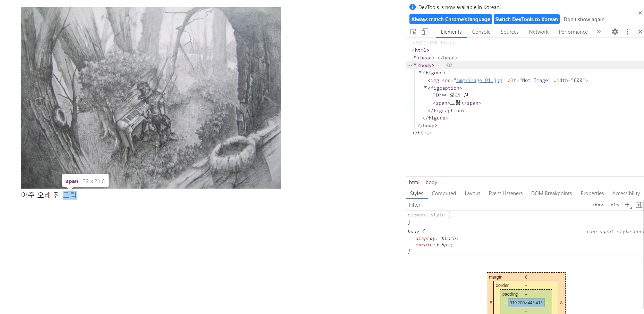Switch to the Console tab
The image size is (644, 314).
pos(481,32)
